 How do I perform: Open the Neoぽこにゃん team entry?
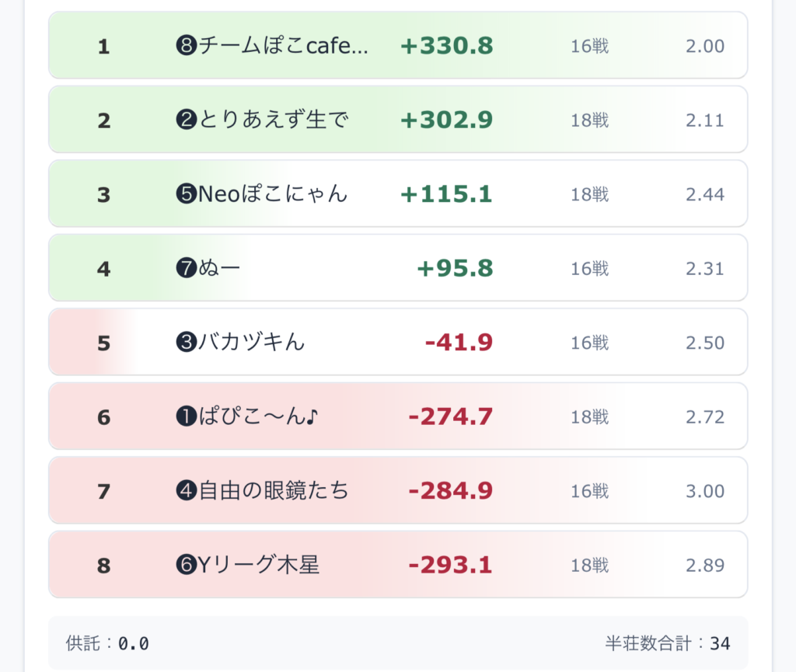click(x=262, y=194)
